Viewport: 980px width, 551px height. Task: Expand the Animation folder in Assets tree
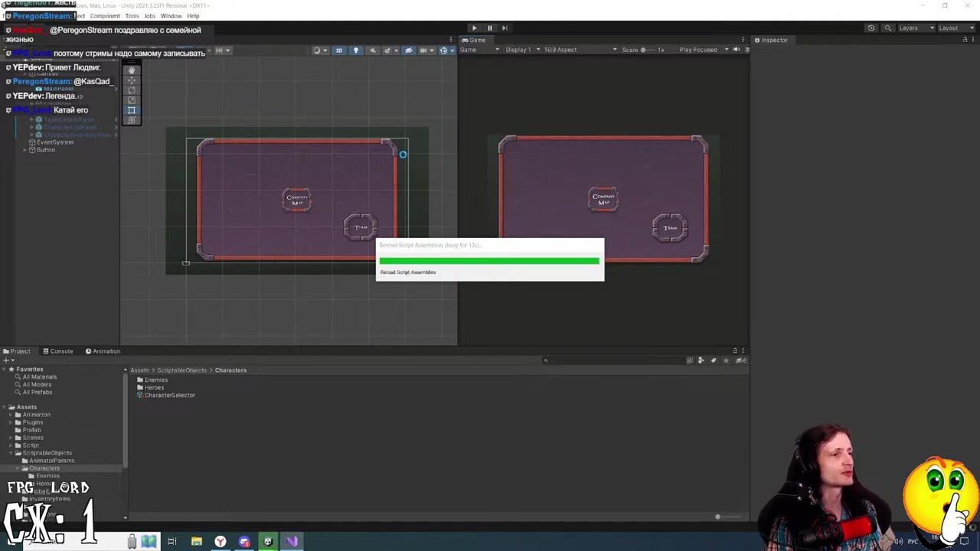[x=11, y=415]
